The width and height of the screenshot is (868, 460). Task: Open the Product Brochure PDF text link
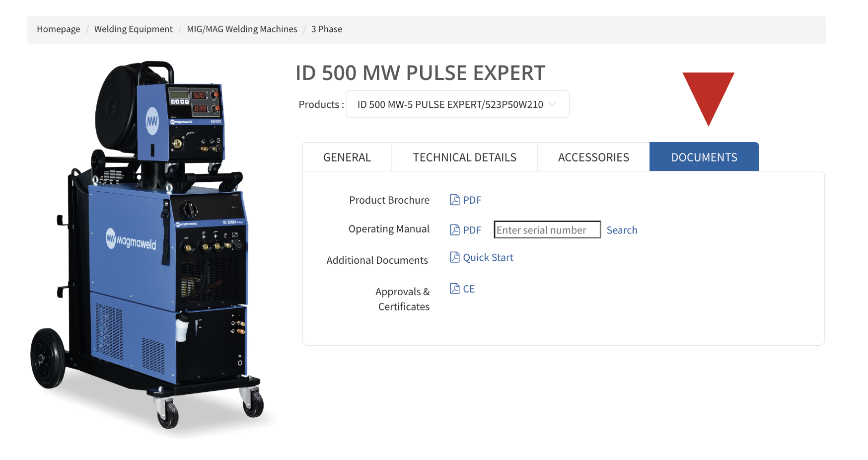(472, 200)
